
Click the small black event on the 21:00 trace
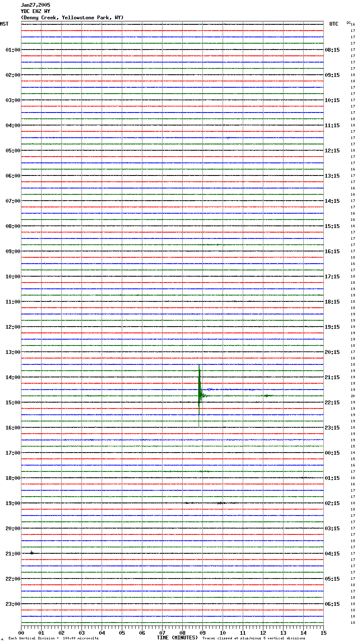coord(32,553)
